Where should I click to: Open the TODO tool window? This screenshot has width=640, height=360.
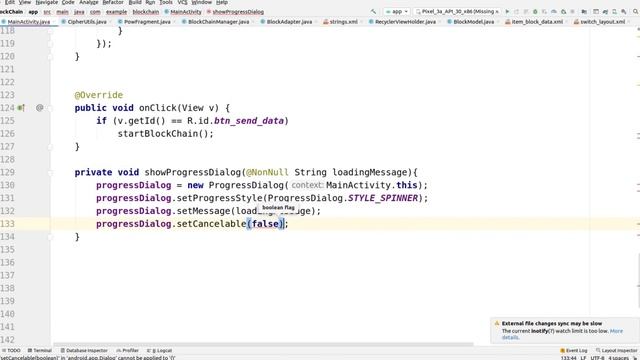[11, 351]
